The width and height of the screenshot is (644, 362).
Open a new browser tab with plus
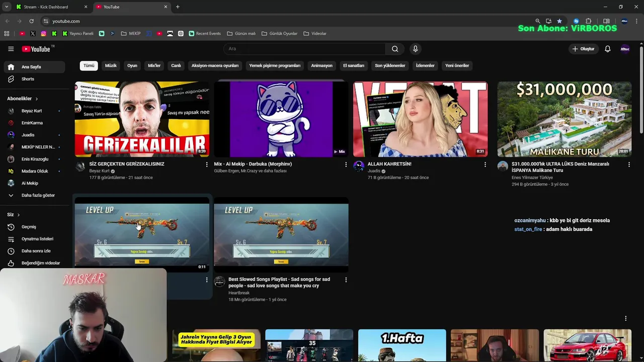click(x=178, y=7)
